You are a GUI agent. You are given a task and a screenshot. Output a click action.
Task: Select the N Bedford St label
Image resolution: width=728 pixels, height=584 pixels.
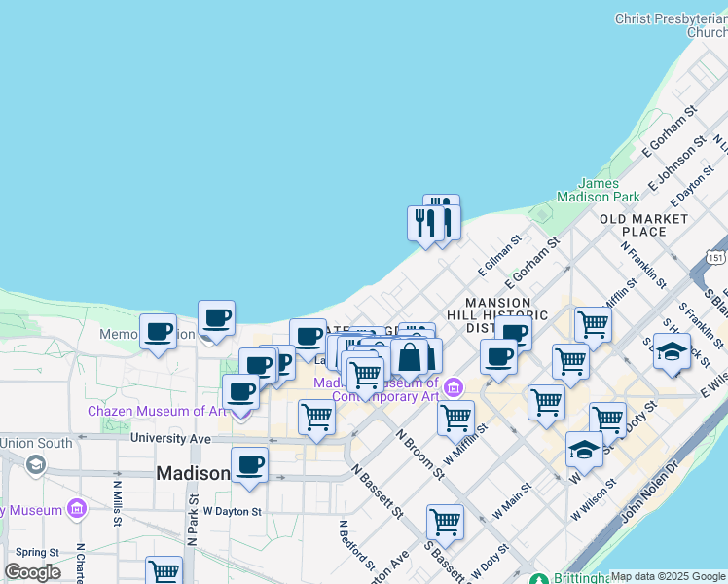pyautogui.click(x=356, y=545)
